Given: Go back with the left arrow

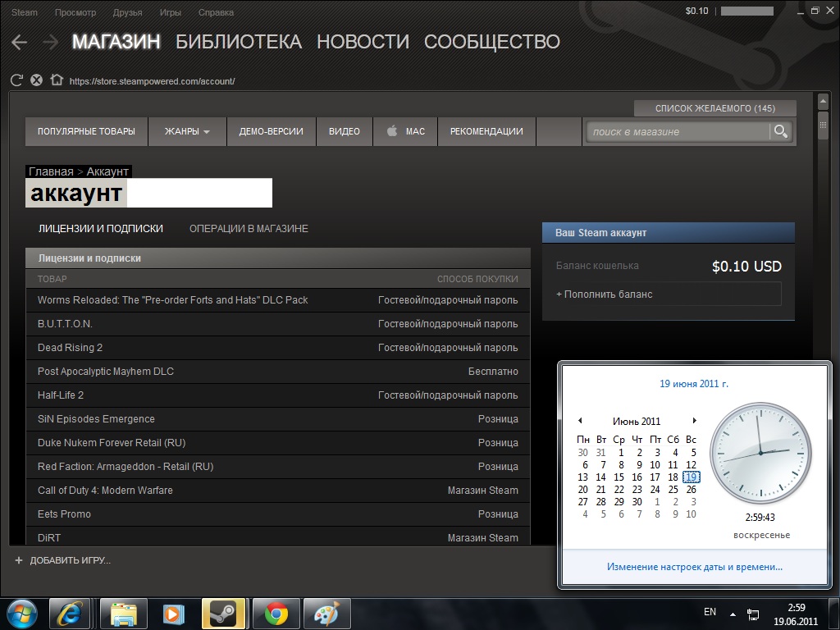Looking at the screenshot, I should click(20, 43).
